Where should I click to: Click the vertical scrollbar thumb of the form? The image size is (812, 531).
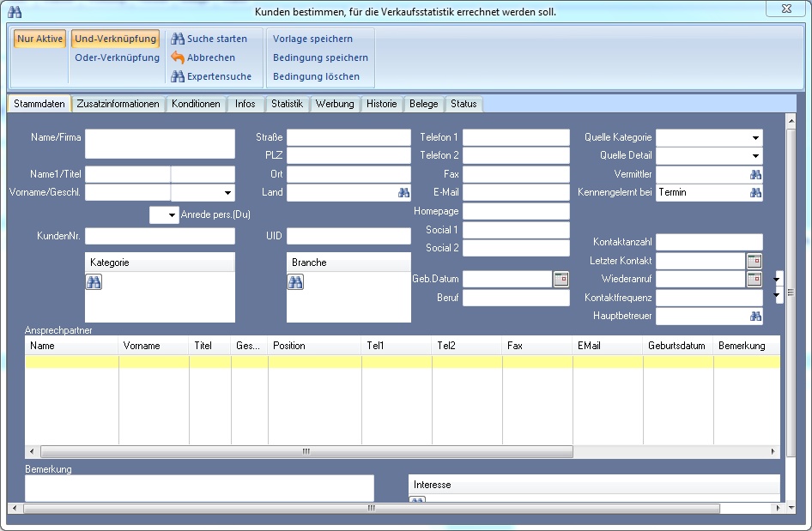(x=791, y=293)
